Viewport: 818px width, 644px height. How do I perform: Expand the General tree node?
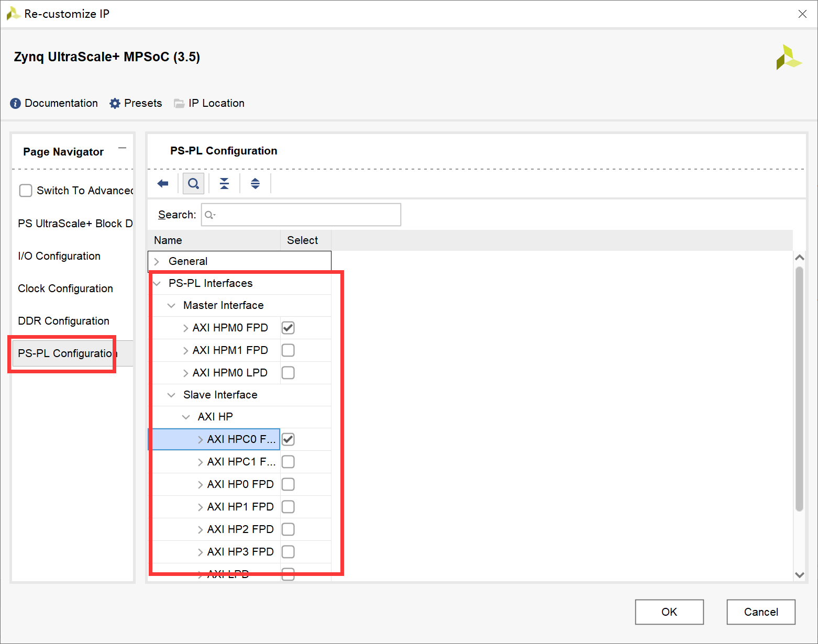157,261
